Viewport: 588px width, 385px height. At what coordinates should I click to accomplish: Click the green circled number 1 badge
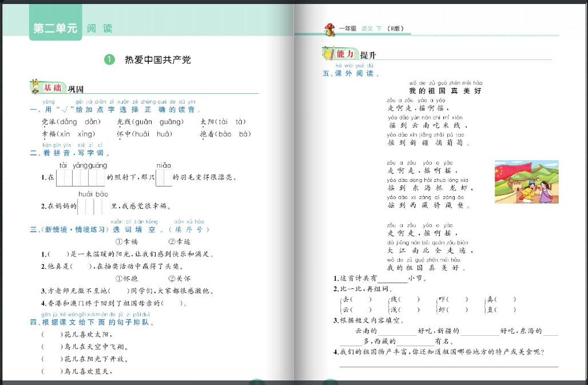(x=109, y=59)
